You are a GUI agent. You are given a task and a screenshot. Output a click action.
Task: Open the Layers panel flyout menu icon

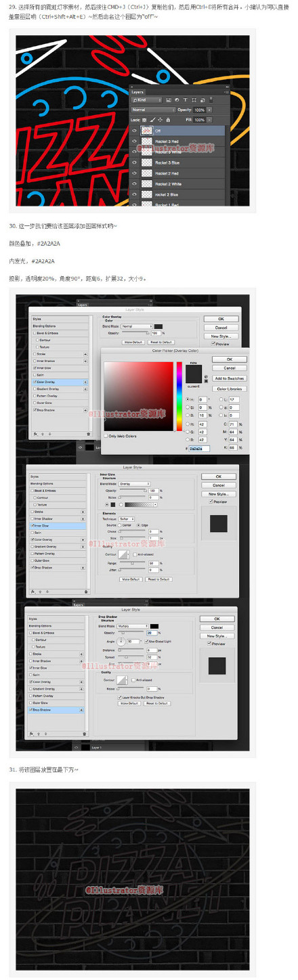pos(226,92)
